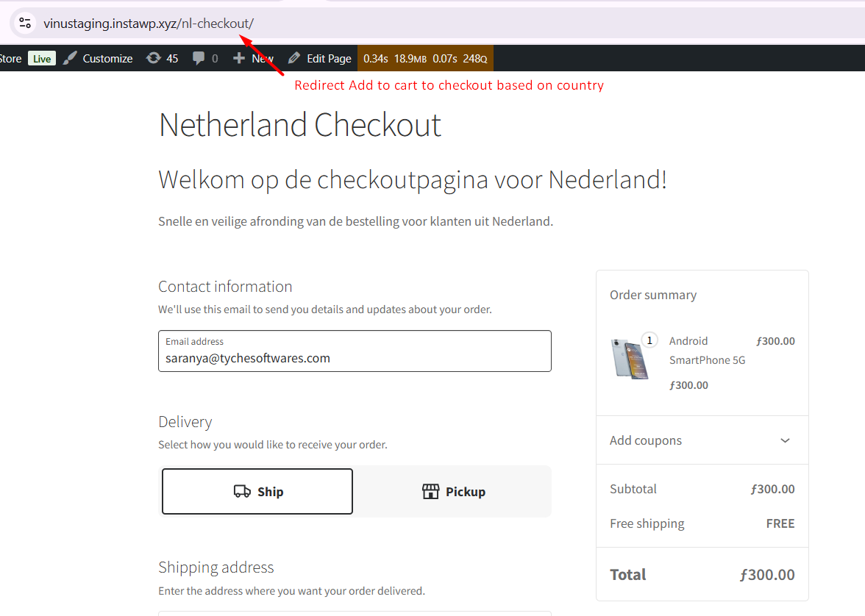Screen dimensions: 865x616
Task: Expand the Add coupons section
Action: click(646, 440)
